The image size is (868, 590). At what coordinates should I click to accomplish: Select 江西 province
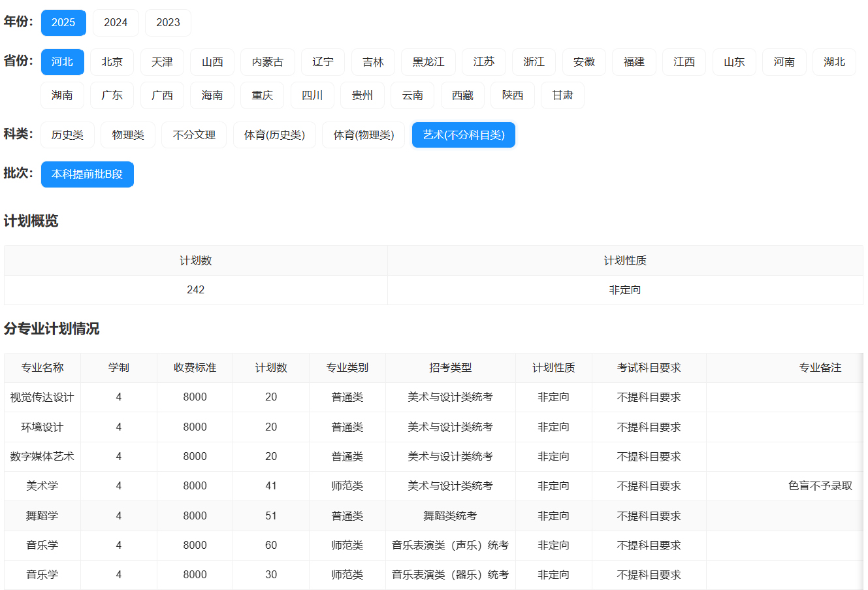[x=684, y=62]
